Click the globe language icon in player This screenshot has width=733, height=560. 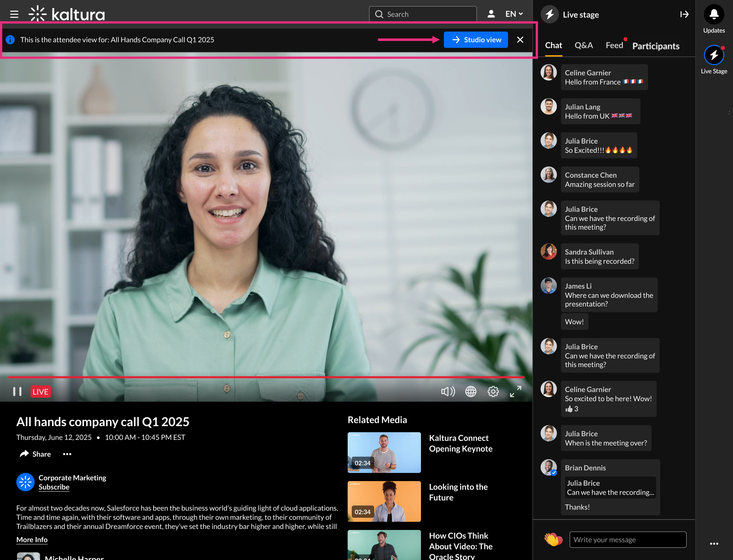pyautogui.click(x=471, y=391)
